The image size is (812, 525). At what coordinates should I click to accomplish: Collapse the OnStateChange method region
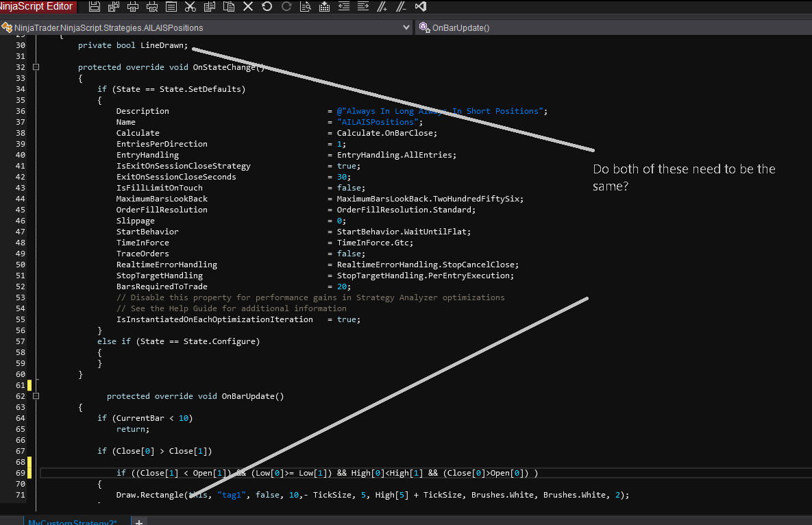click(36, 67)
